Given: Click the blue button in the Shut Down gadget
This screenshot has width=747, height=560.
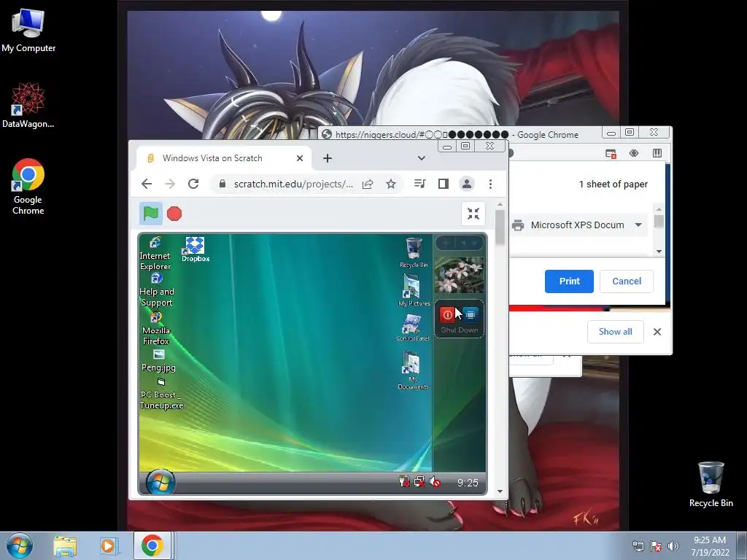Looking at the screenshot, I should click(471, 315).
